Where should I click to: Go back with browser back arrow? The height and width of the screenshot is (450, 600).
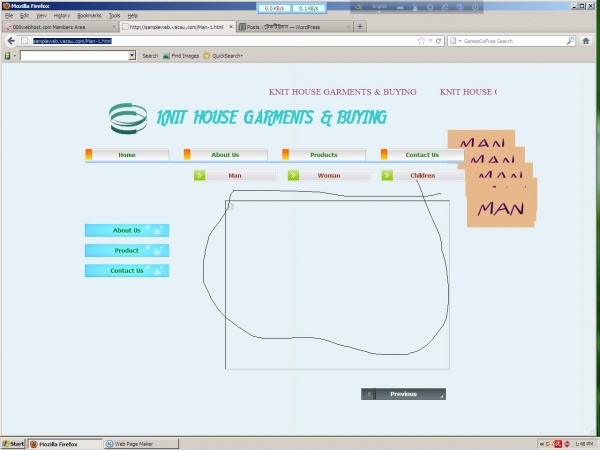tap(11, 41)
